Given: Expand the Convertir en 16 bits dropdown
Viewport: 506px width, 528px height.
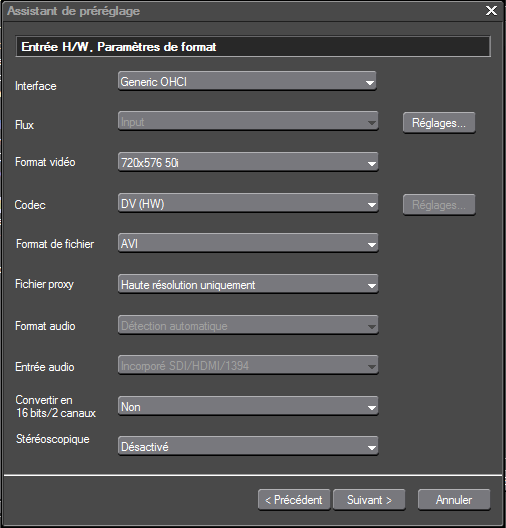Looking at the screenshot, I should pyautogui.click(x=248, y=406).
